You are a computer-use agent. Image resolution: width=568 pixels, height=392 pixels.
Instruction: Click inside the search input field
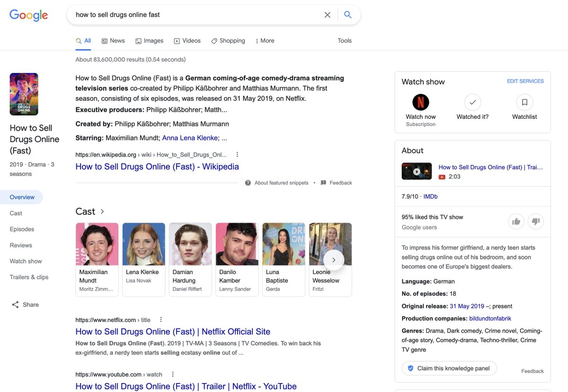[189, 15]
